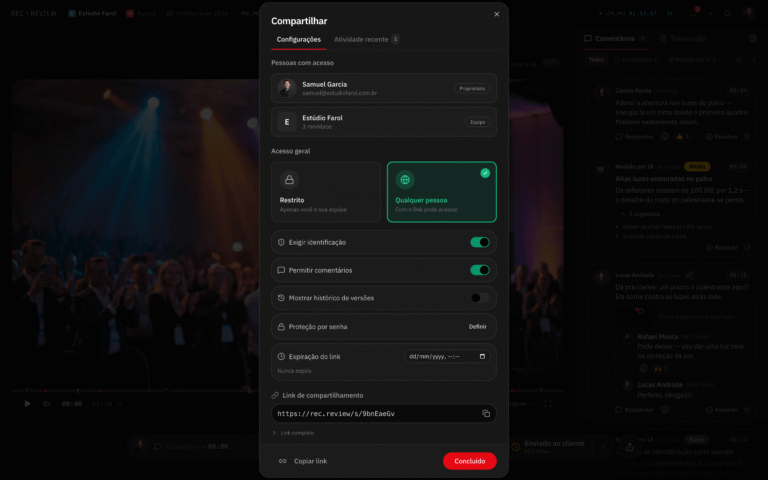Click the Copiar link button
The height and width of the screenshot is (480, 768).
click(x=303, y=461)
